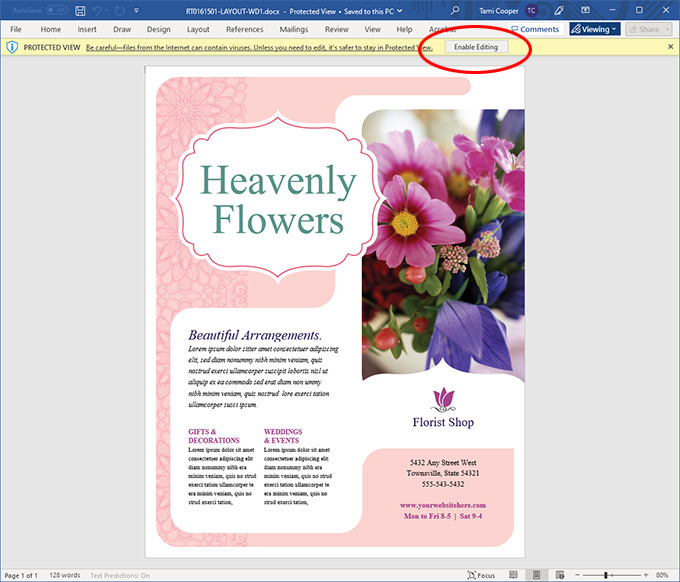This screenshot has width=680, height=582.
Task: Switch to the Draw tab
Action: [x=122, y=29]
